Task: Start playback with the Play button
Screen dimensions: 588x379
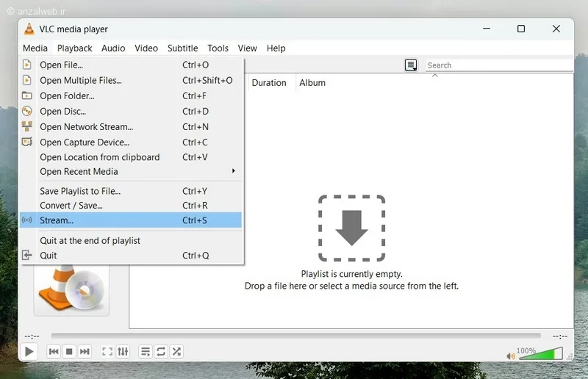Action: [x=29, y=352]
